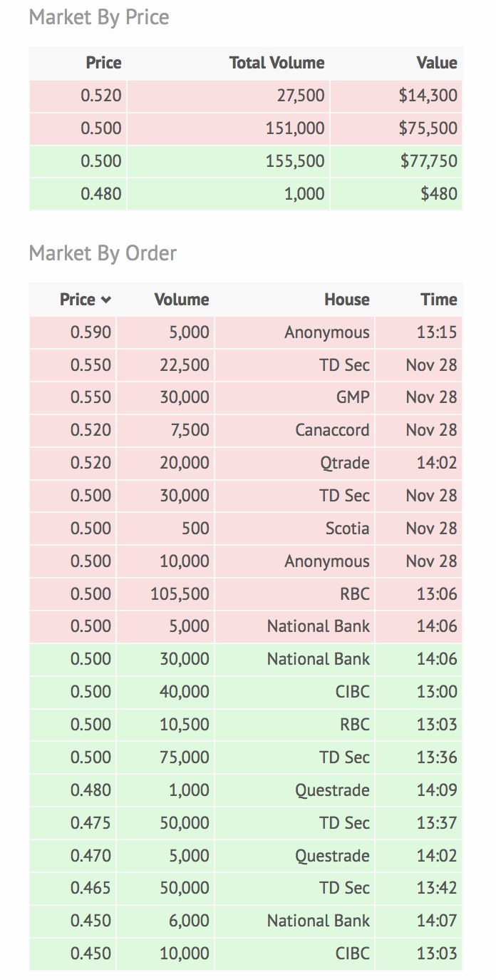Image resolution: width=496 pixels, height=980 pixels.
Task: Select the RBC 105,500 volume order
Action: (245, 594)
